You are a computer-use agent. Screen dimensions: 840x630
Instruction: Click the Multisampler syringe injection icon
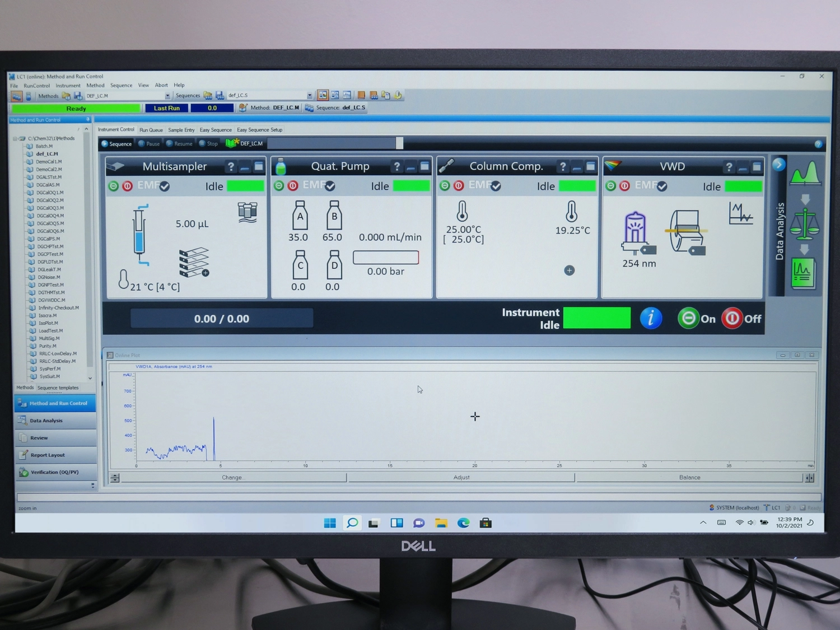point(140,235)
